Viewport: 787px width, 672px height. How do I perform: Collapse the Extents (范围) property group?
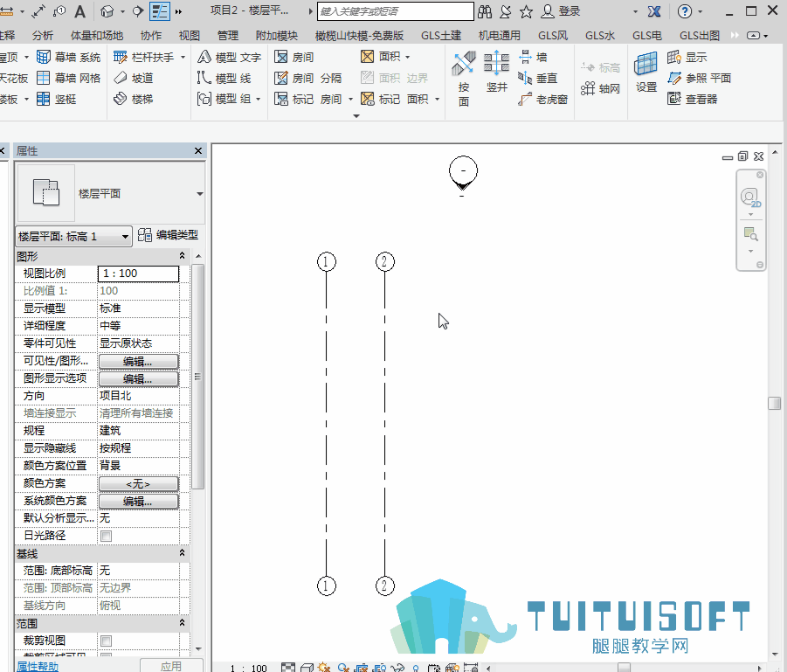(x=183, y=623)
